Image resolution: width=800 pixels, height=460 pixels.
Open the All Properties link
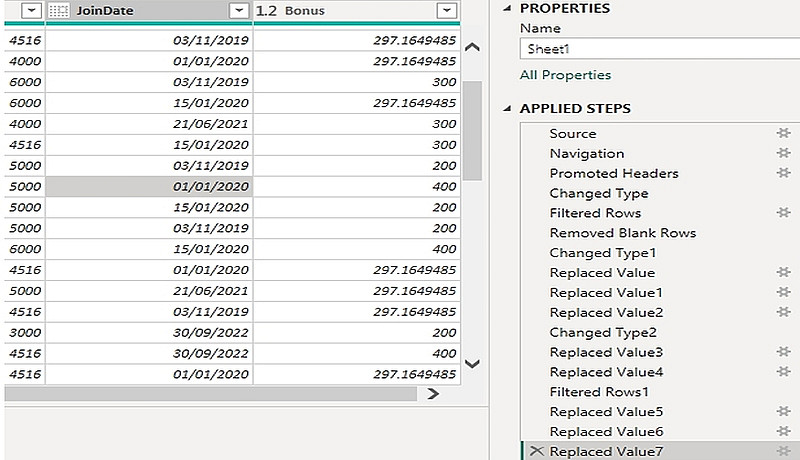565,75
